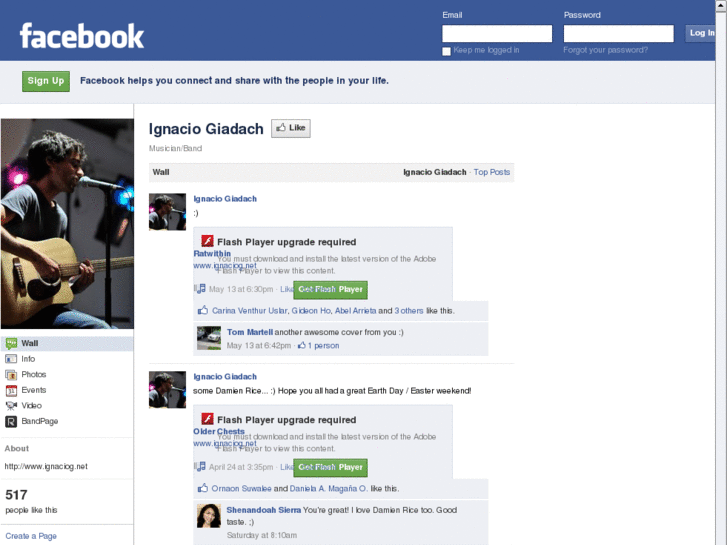Open the Video section in sidebar
The width and height of the screenshot is (727, 545).
[x=67, y=406]
